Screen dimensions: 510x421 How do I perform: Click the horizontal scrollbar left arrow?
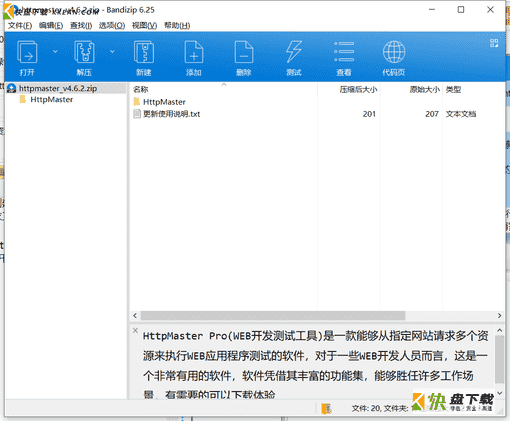click(x=135, y=315)
